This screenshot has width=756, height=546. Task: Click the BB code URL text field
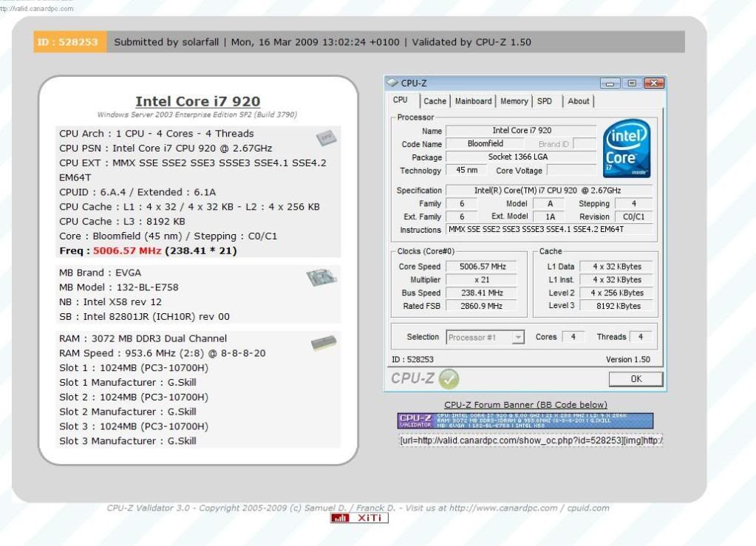tap(531, 440)
